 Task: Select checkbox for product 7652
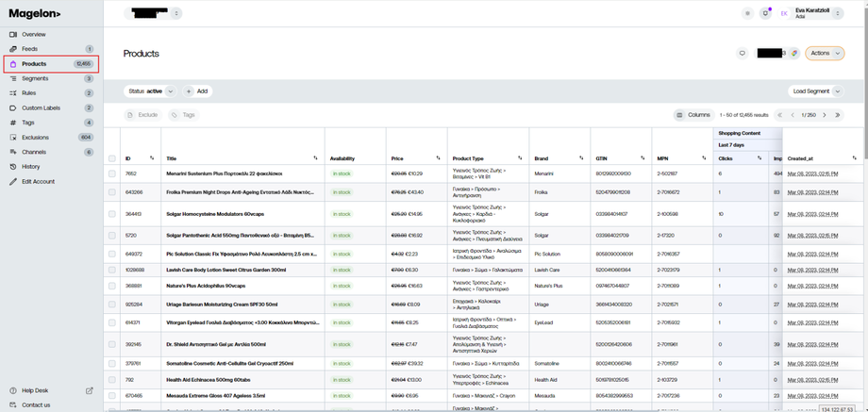[x=112, y=173]
